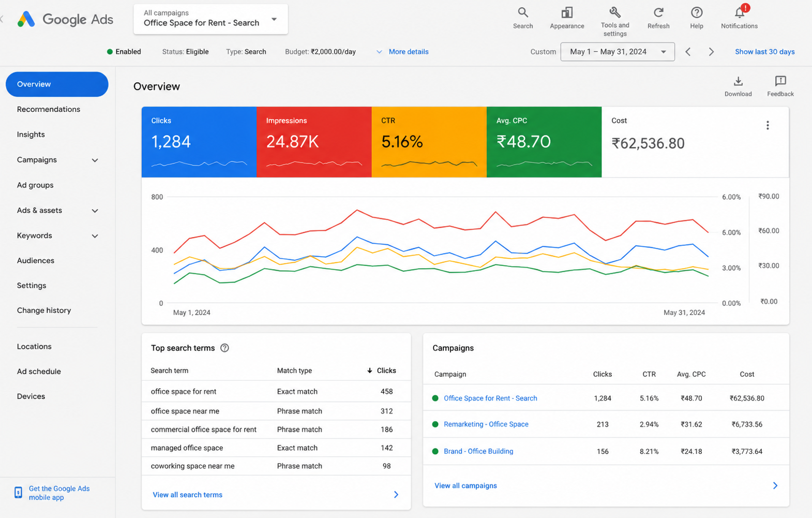Open Audiences in sidebar
The width and height of the screenshot is (812, 518).
36,261
